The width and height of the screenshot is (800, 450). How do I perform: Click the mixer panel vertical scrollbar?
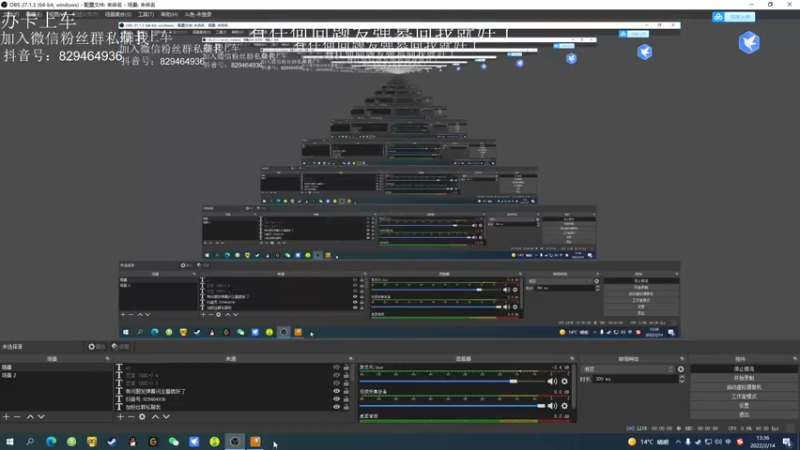(574, 386)
